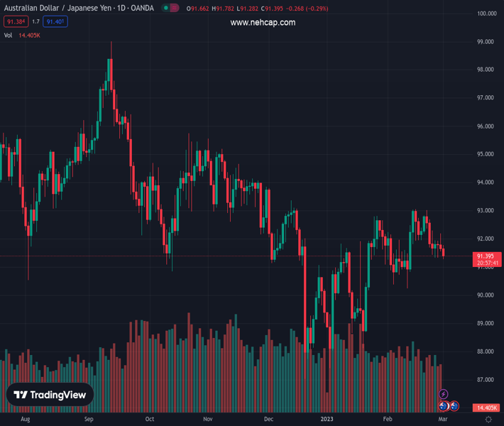504x426 pixels.
Task: Click the 90.000 price axis label
Action: click(486, 295)
